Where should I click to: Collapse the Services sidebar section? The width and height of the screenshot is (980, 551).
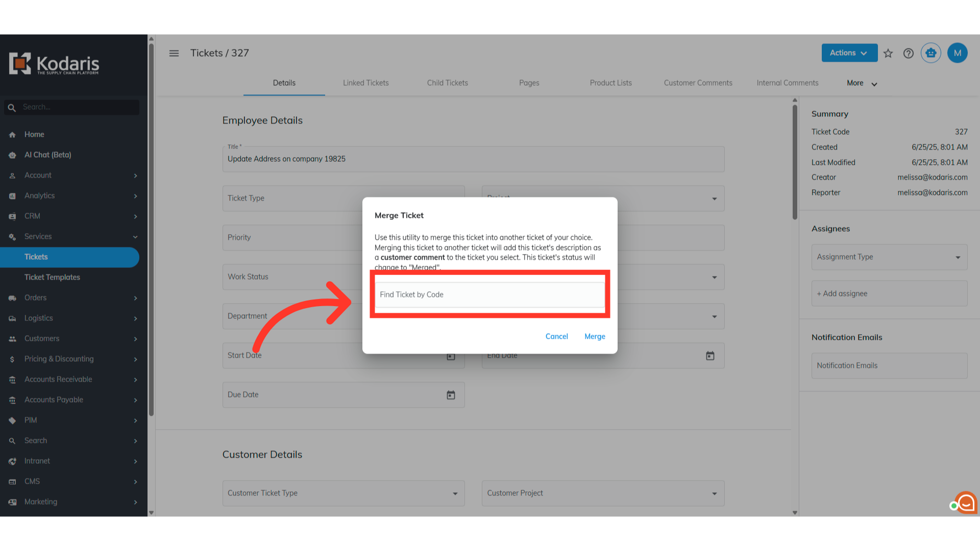coord(135,237)
